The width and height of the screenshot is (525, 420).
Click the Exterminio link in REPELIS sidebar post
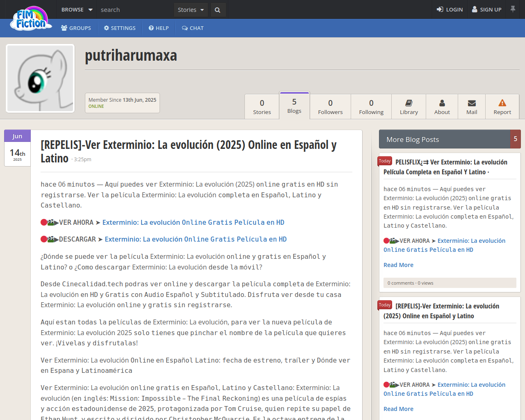click(445, 389)
